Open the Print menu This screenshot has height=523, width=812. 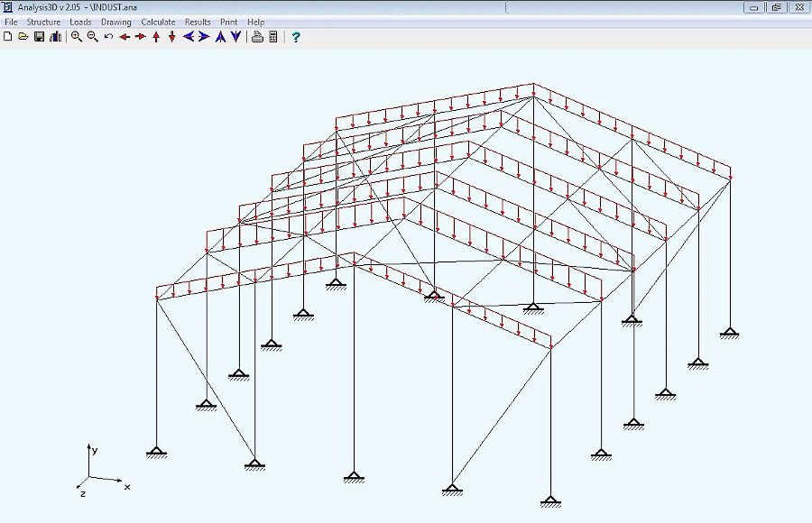pos(228,22)
